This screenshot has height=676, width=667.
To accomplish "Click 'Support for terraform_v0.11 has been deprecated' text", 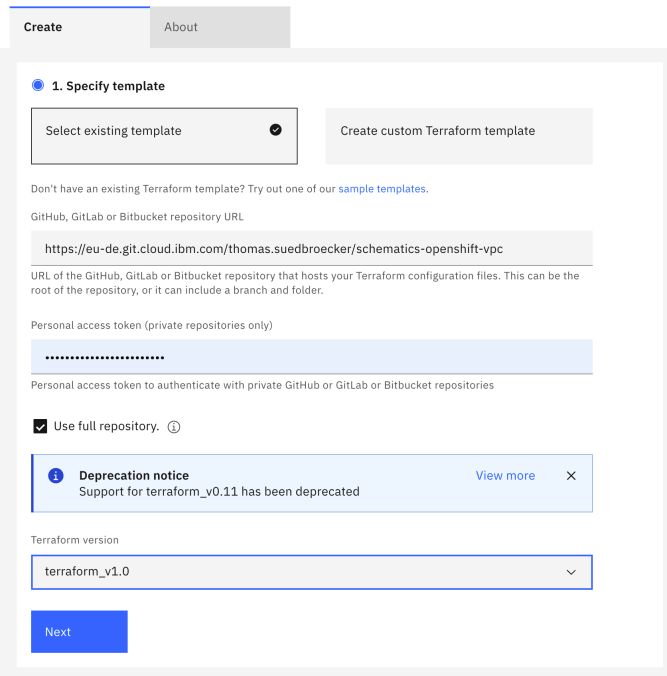I will click(219, 491).
